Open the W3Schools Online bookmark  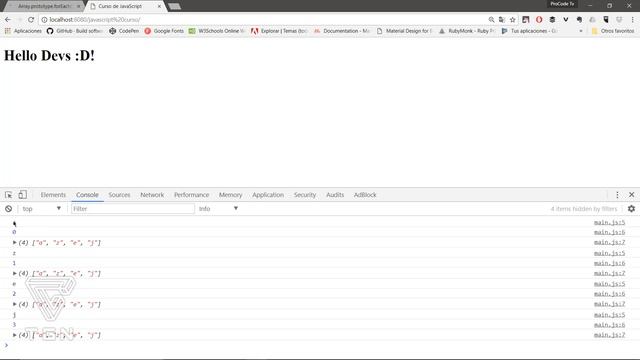point(217,31)
